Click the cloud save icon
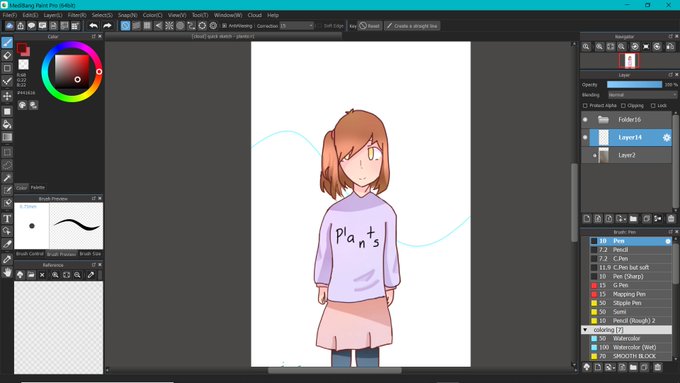 pyautogui.click(x=10, y=26)
